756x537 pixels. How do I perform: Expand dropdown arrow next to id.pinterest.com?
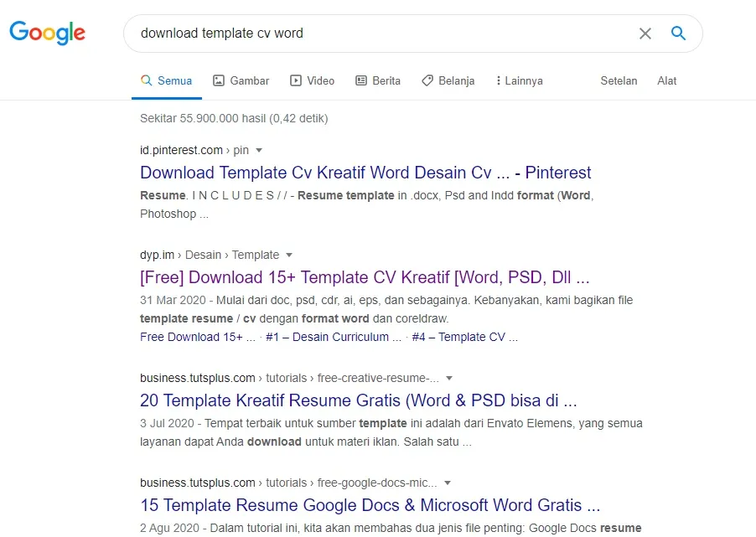pos(259,151)
